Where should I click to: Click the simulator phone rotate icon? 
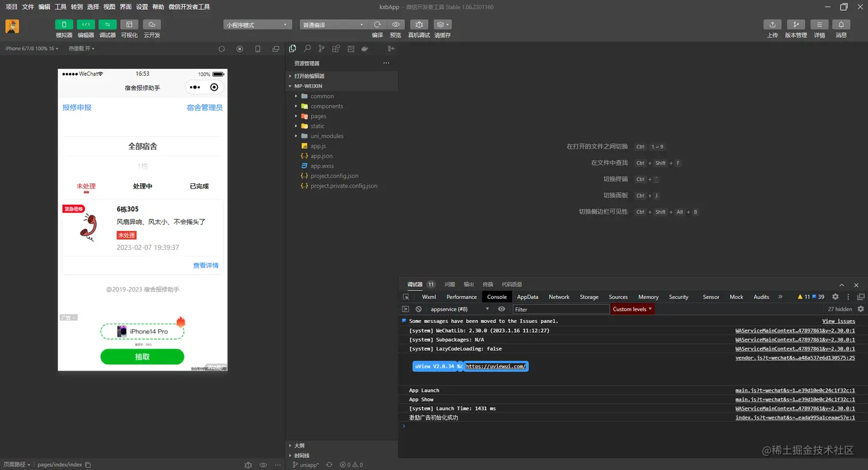click(258, 49)
